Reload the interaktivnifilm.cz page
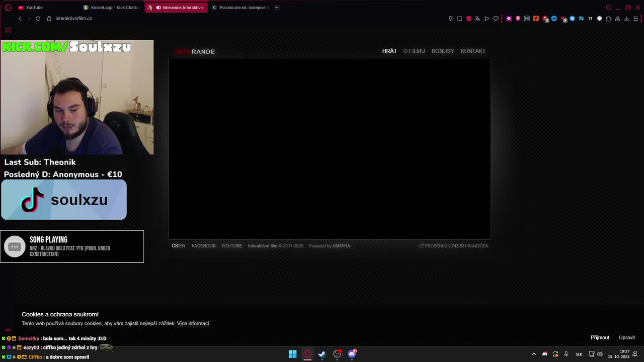This screenshot has width=644, height=362. (38, 19)
